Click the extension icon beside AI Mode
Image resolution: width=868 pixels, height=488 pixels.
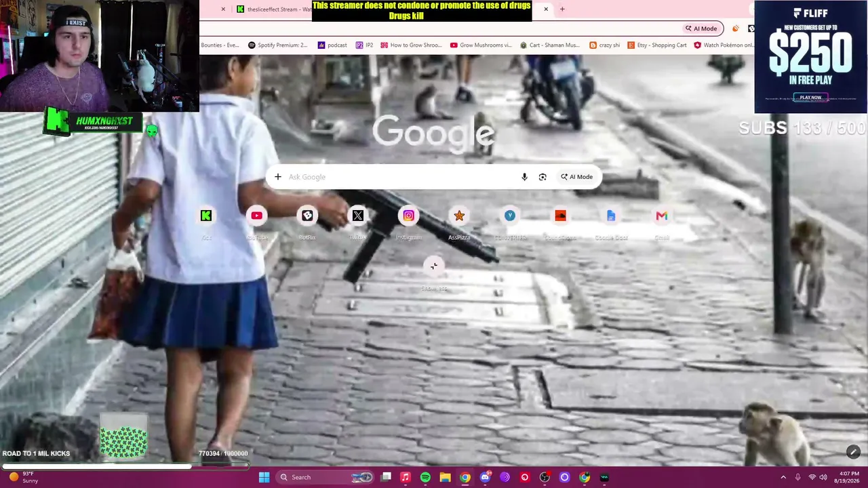(736, 28)
